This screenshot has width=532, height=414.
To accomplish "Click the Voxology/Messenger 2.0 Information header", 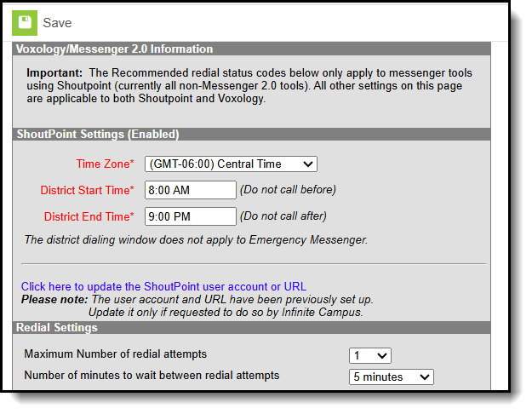I will 251,49.
